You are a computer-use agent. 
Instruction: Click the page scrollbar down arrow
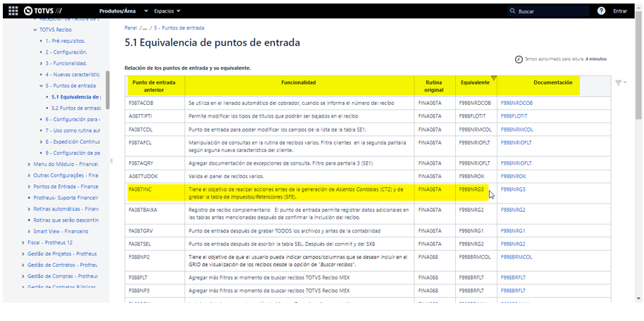[638, 298]
